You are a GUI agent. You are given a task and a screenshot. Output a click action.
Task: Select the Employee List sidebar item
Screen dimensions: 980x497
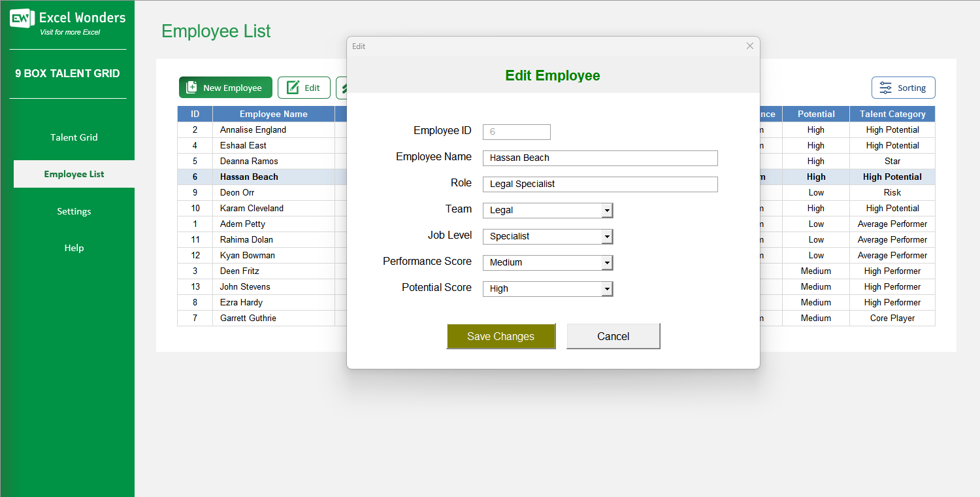(x=73, y=174)
